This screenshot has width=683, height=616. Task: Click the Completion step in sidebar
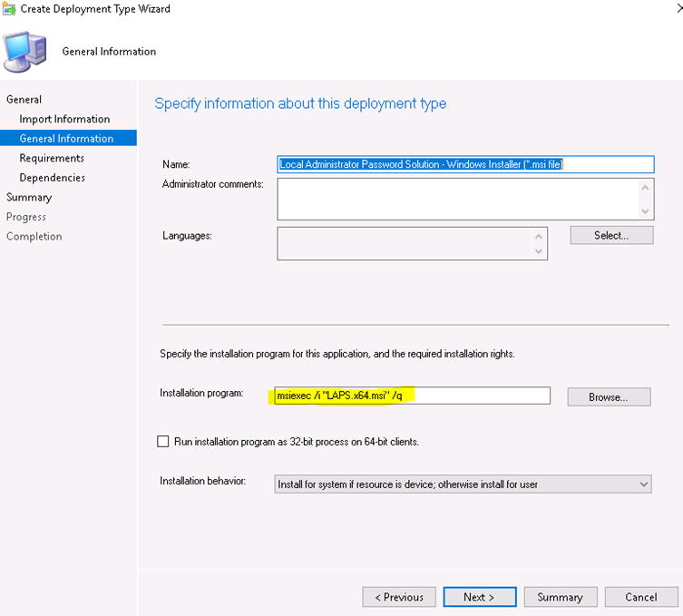(34, 236)
